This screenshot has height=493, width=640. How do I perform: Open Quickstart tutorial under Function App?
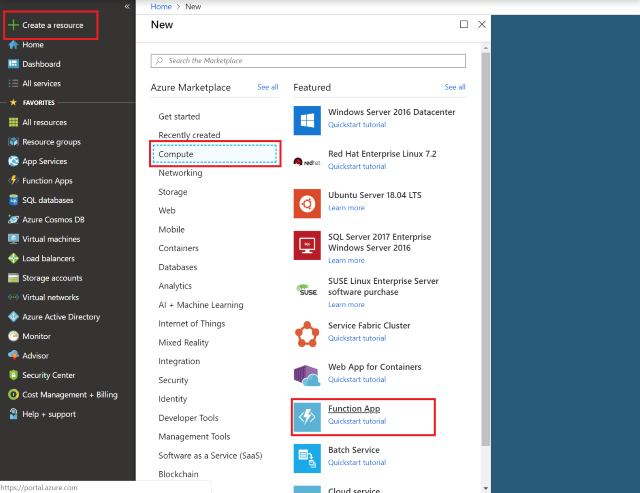pos(357,421)
